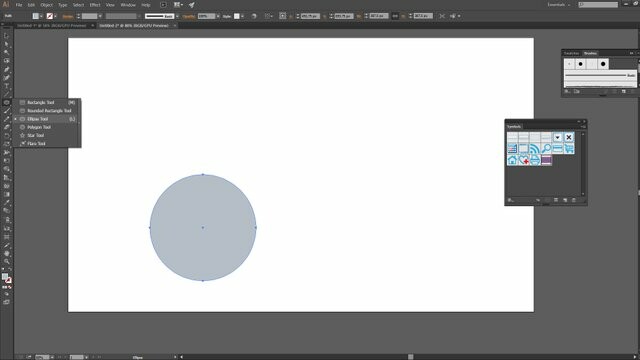
Task: Click the Recolor Artwork icon
Action: click(x=254, y=16)
